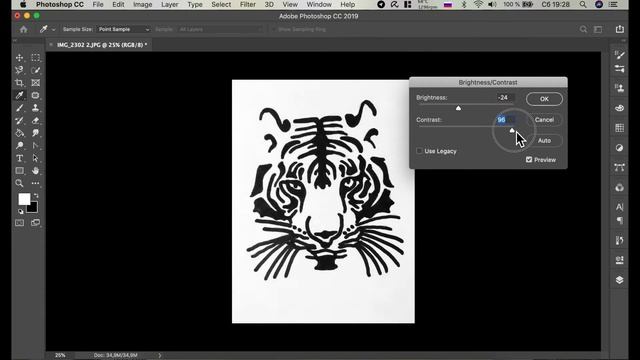Screen dimensions: 640x360
Task: Open the eyedropper tool preset picker arrow
Action: (53, 29)
